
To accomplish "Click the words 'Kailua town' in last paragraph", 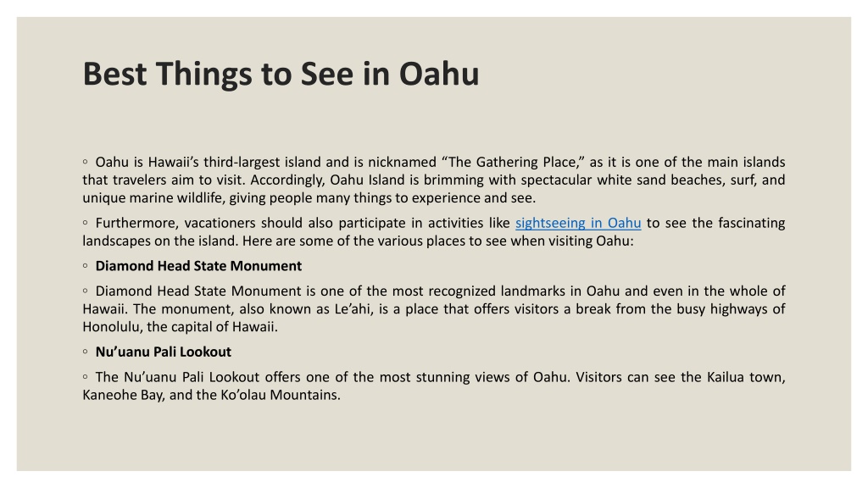I will tap(746, 377).
